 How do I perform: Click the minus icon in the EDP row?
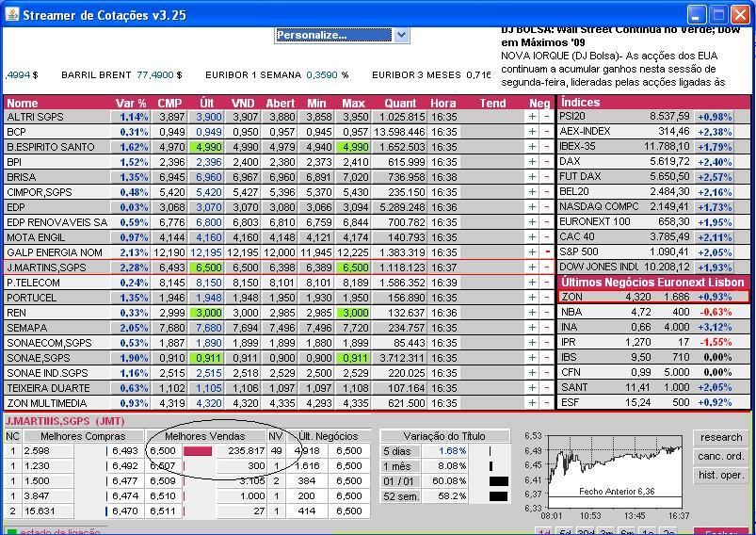pyautogui.click(x=547, y=207)
